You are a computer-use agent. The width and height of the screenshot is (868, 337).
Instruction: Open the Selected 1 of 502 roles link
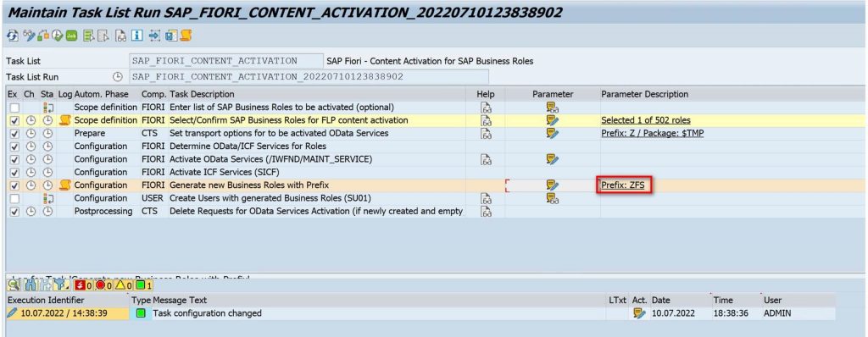646,120
